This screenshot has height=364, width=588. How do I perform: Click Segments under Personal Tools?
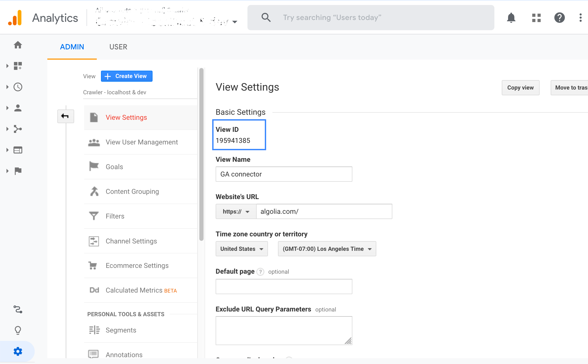[x=121, y=330]
